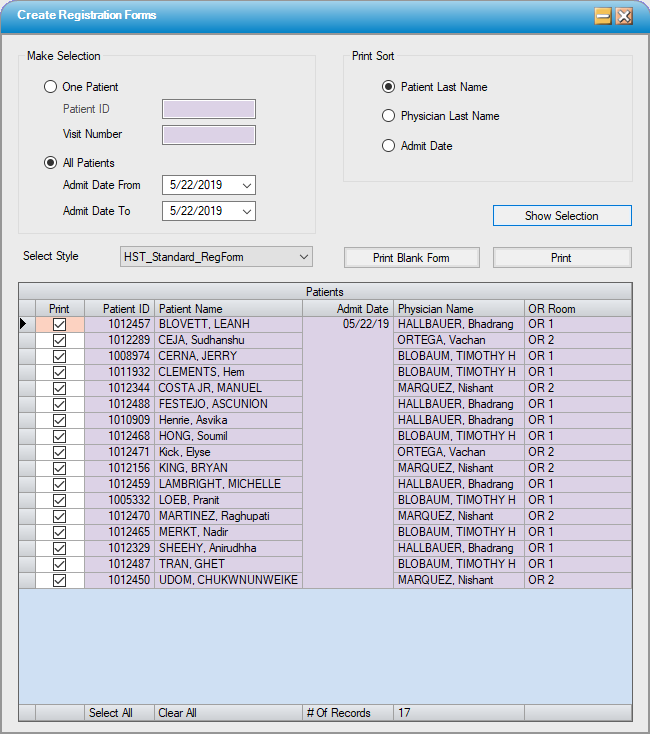Select the One Patient radio button
The image size is (650, 734).
50,87
